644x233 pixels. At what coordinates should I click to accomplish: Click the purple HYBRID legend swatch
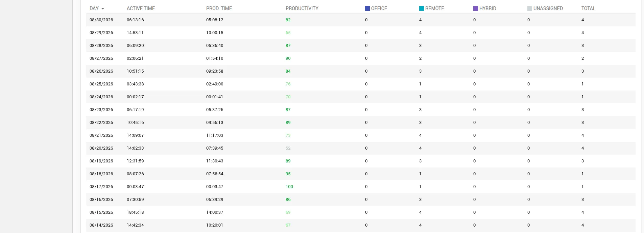pos(476,8)
